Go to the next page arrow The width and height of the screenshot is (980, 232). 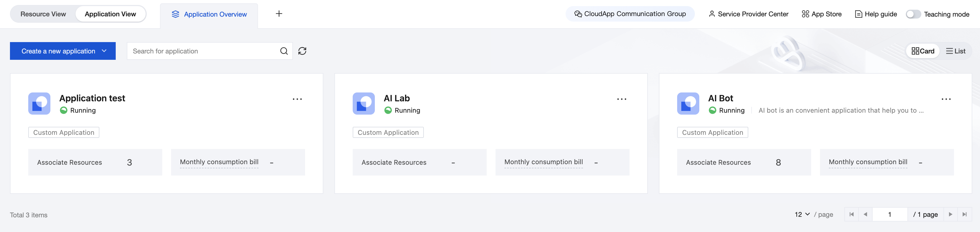950,214
